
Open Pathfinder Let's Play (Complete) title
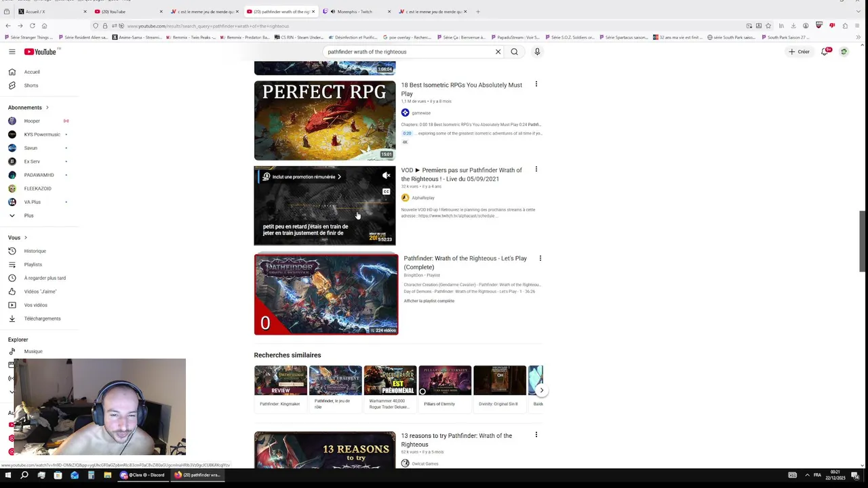tap(465, 262)
